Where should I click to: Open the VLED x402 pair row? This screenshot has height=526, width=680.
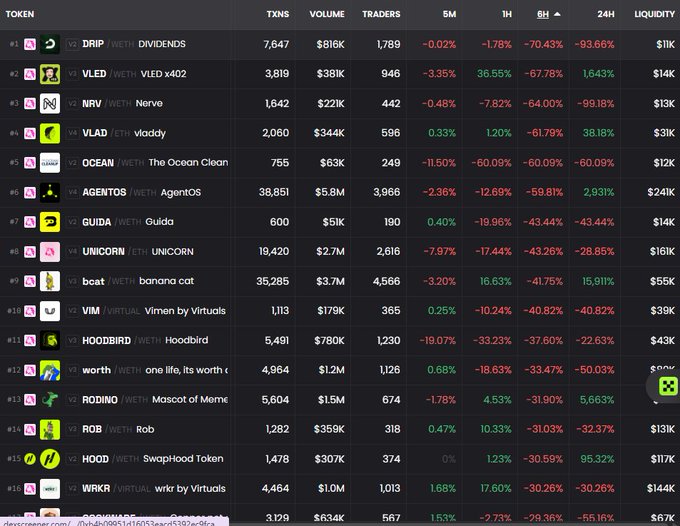click(x=340, y=74)
